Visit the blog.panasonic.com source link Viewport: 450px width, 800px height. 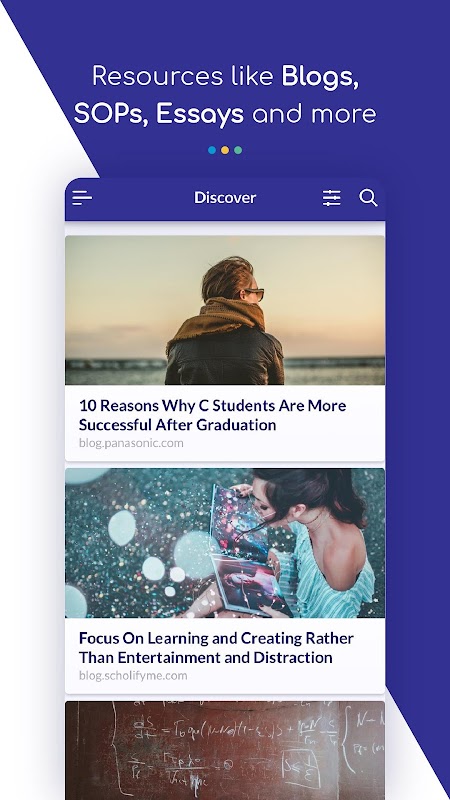[x=131, y=443]
